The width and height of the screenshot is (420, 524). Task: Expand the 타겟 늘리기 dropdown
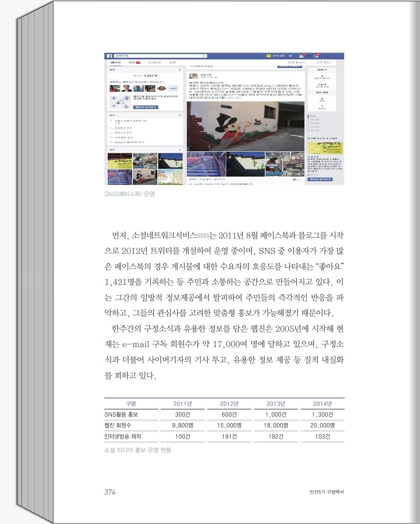coord(297,63)
